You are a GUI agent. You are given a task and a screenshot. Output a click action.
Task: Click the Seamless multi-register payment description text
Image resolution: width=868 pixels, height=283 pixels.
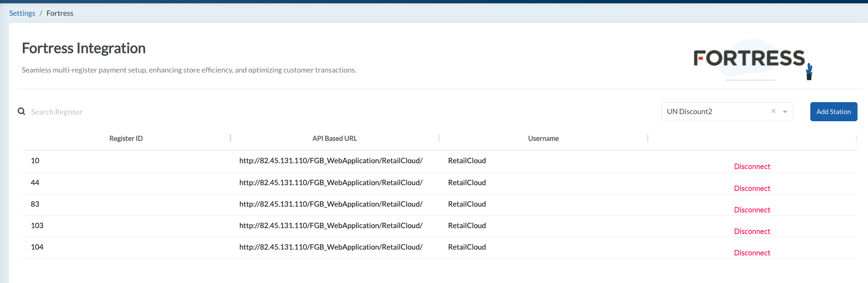coord(189,70)
